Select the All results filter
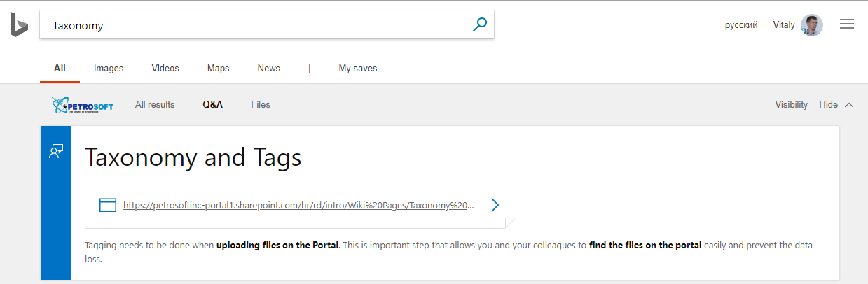 tap(155, 105)
